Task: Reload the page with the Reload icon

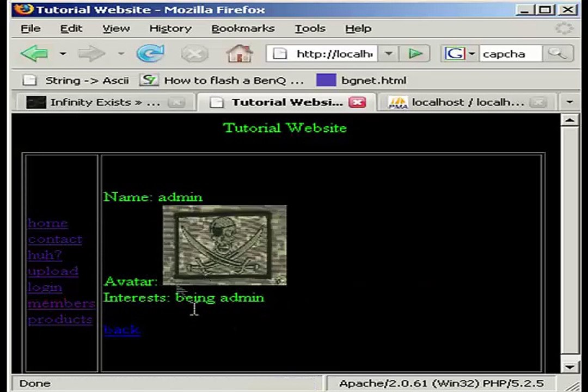Action: click(x=150, y=54)
